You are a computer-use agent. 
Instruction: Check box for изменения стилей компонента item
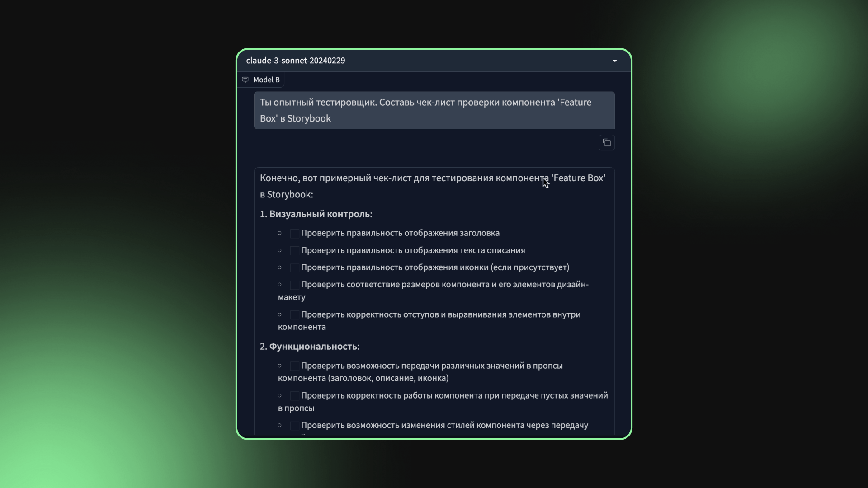(294, 426)
